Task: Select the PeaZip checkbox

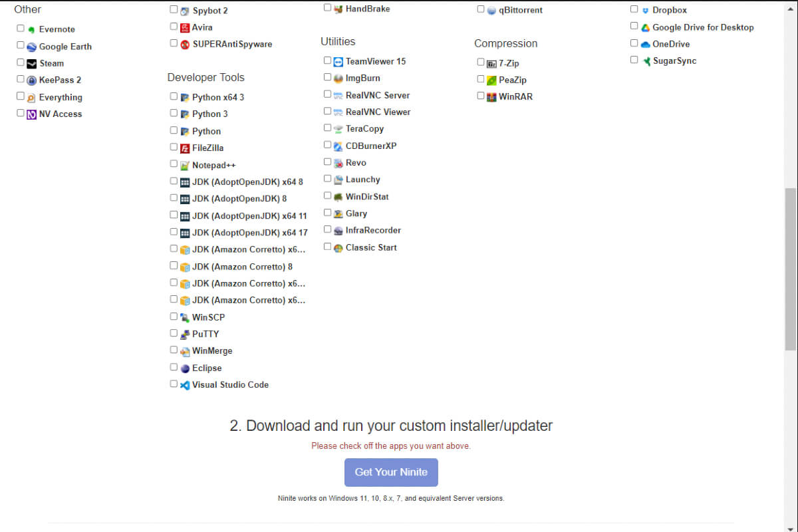Action: [x=481, y=79]
